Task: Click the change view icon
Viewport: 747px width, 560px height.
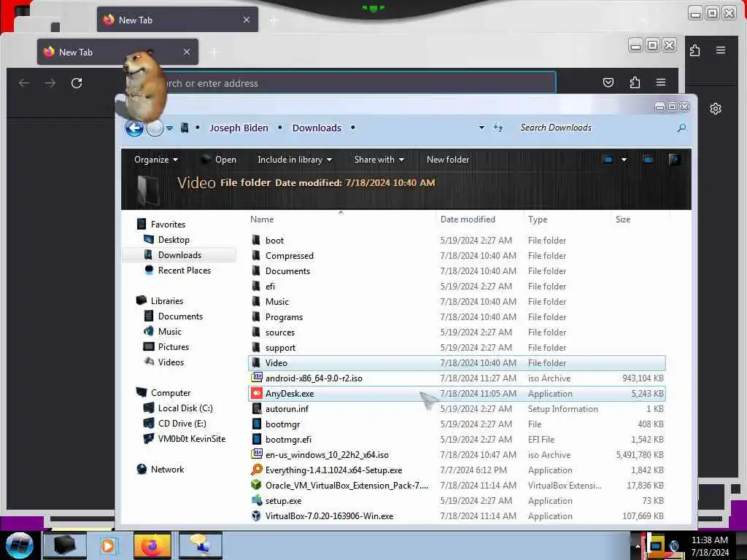Action: (x=608, y=160)
